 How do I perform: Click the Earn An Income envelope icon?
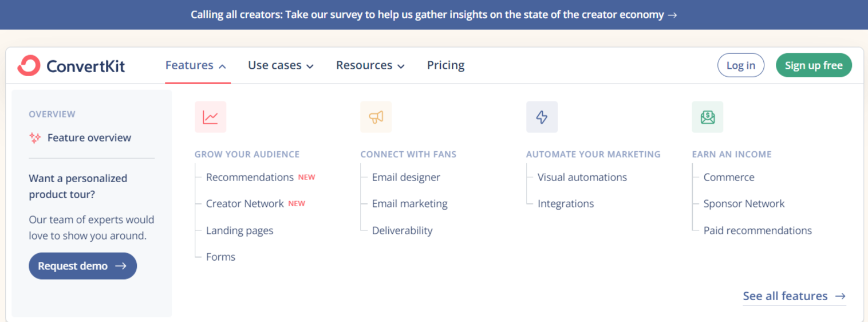[708, 117]
